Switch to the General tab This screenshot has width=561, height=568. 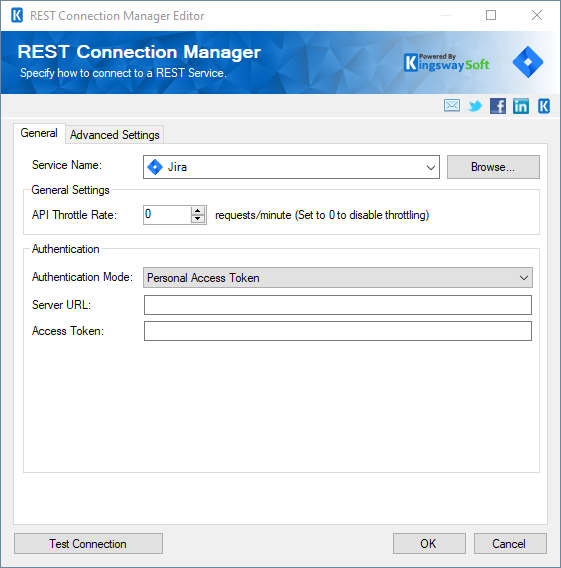point(39,133)
